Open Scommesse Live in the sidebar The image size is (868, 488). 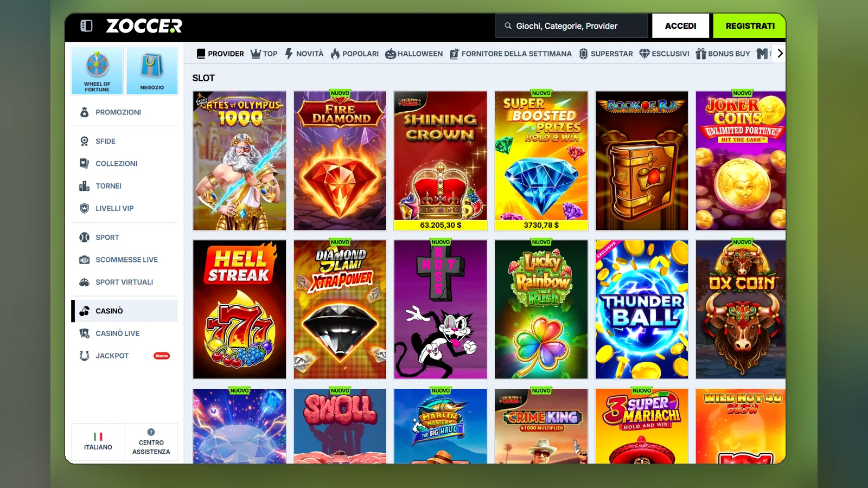125,260
